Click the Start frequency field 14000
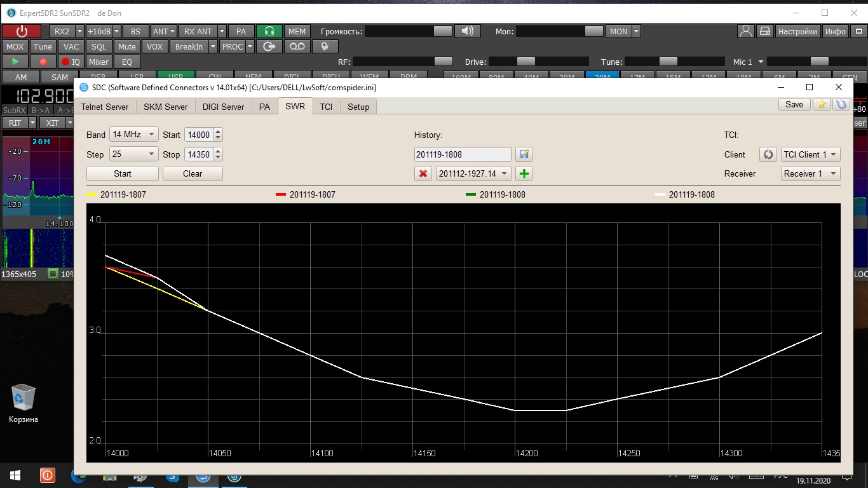Image resolution: width=868 pixels, height=488 pixels. [x=199, y=135]
